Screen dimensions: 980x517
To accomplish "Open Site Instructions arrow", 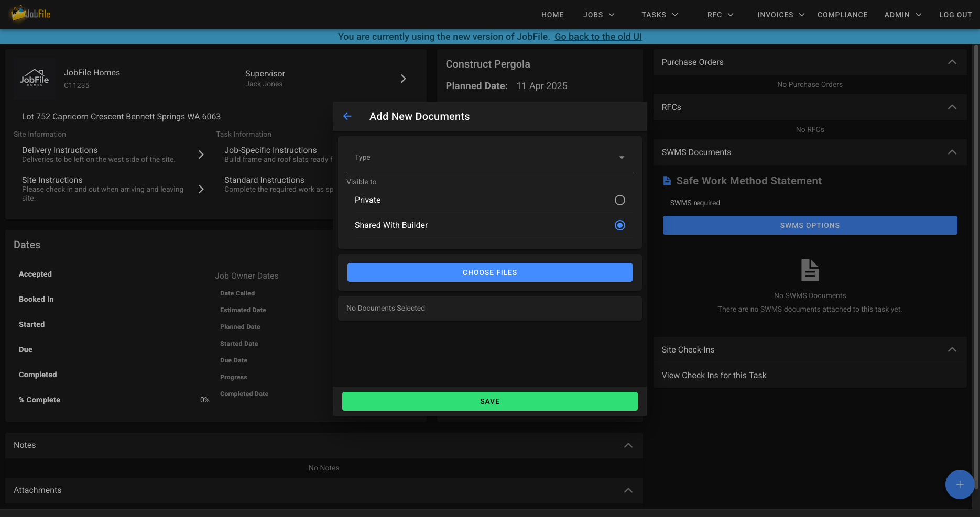I will (201, 189).
